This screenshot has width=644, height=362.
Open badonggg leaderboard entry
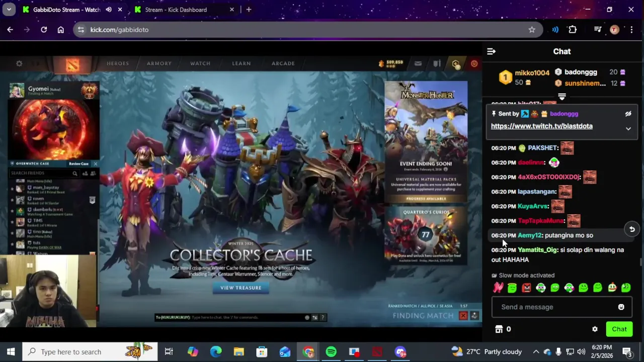click(x=580, y=72)
